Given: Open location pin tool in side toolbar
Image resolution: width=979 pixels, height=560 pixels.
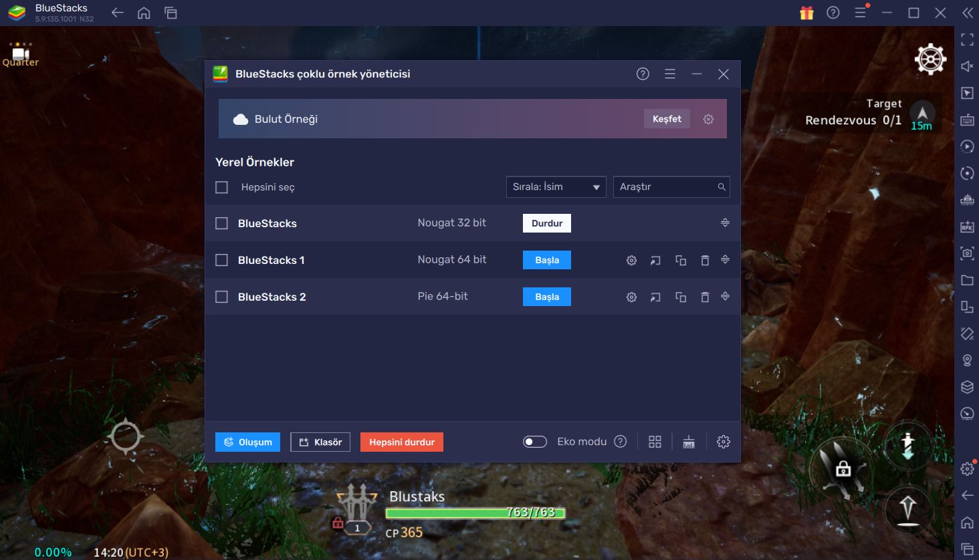Looking at the screenshot, I should tap(967, 360).
